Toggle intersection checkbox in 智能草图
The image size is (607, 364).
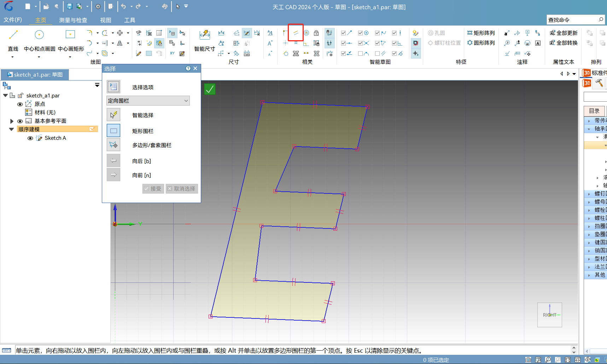tap(360, 43)
